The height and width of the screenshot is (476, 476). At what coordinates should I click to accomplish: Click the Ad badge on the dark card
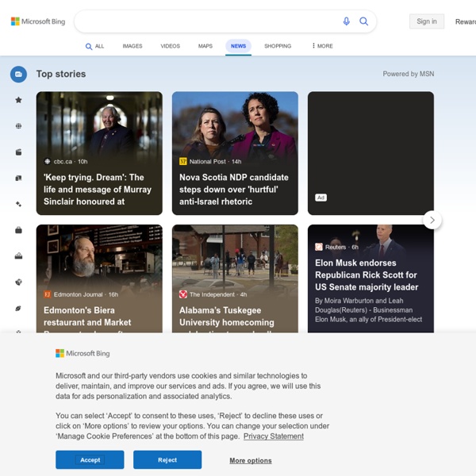(x=321, y=198)
